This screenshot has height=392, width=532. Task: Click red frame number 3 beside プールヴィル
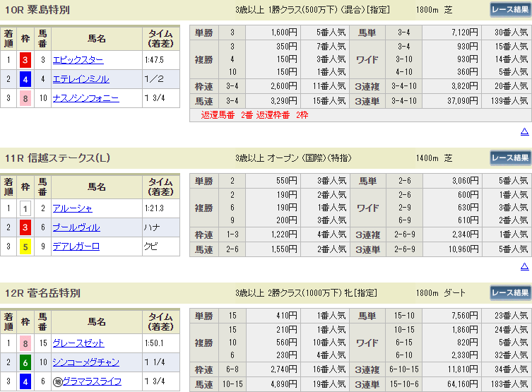tap(25, 227)
